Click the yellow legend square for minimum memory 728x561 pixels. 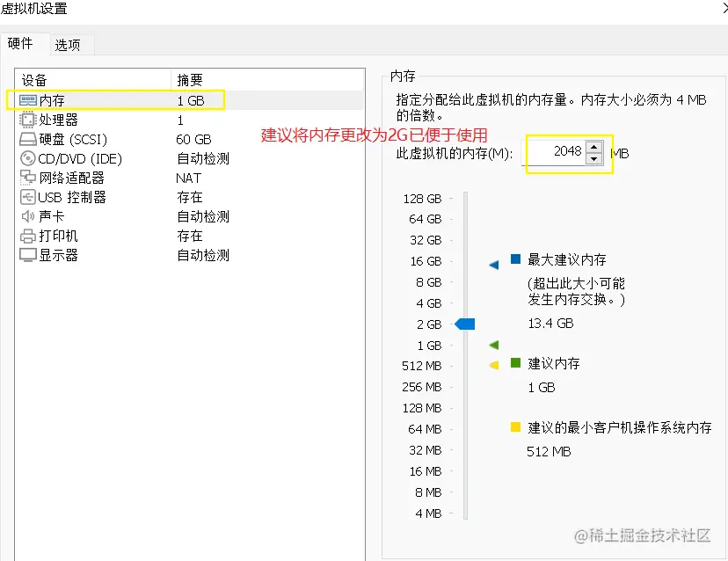515,426
